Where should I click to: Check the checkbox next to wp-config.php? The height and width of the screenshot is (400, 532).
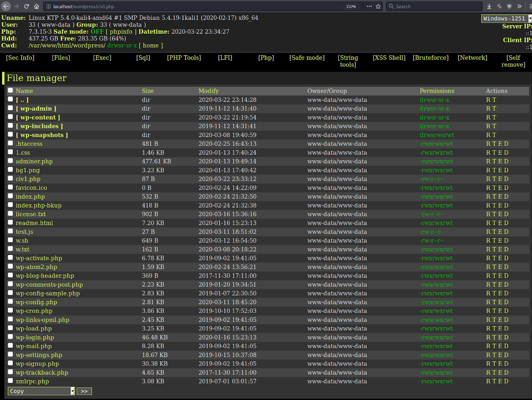[10, 301]
